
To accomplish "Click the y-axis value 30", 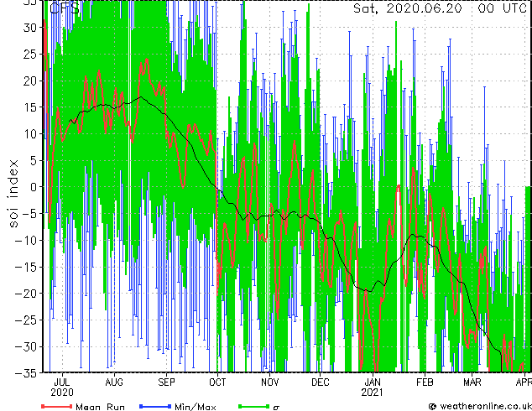I will click(30, 28).
